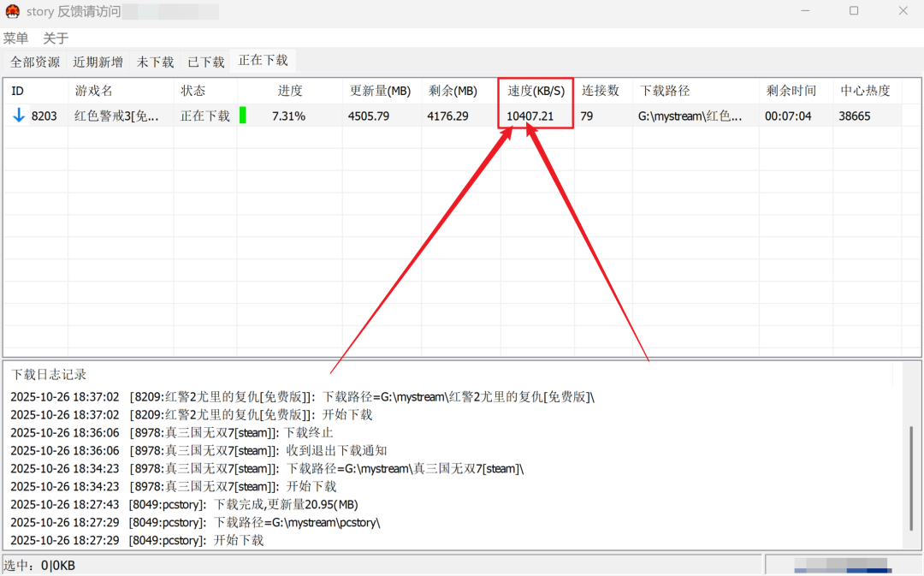Sort by the 剩余时间 column header

click(x=791, y=91)
